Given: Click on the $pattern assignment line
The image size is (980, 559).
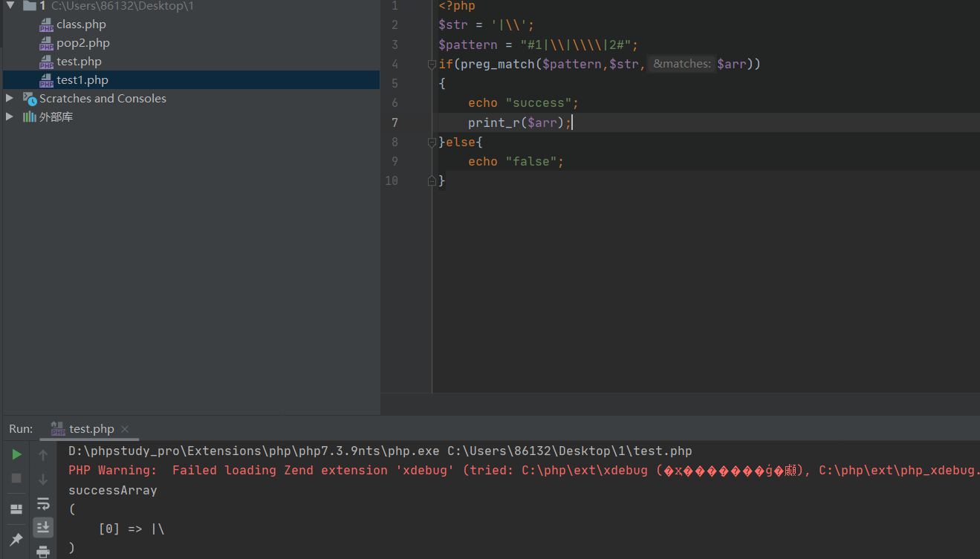Looking at the screenshot, I should [x=538, y=45].
